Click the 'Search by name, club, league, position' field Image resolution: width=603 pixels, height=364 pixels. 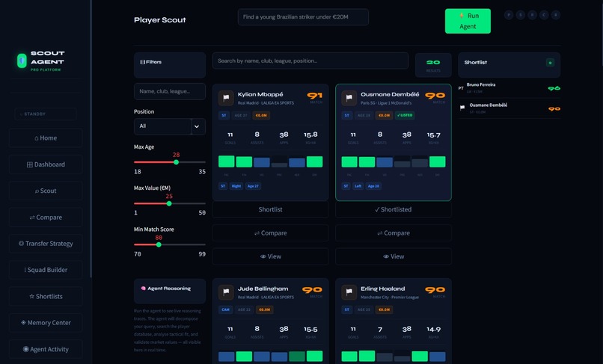[x=310, y=61]
